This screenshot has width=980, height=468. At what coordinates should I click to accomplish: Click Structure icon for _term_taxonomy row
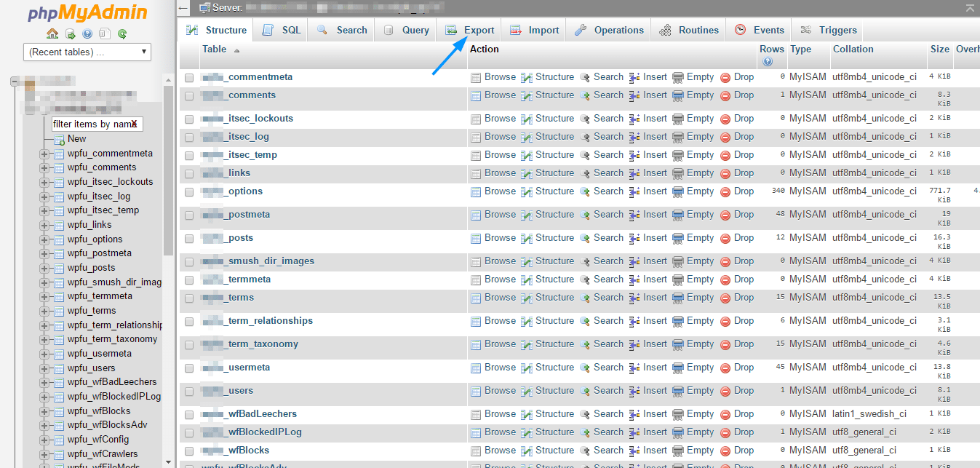coord(527,344)
